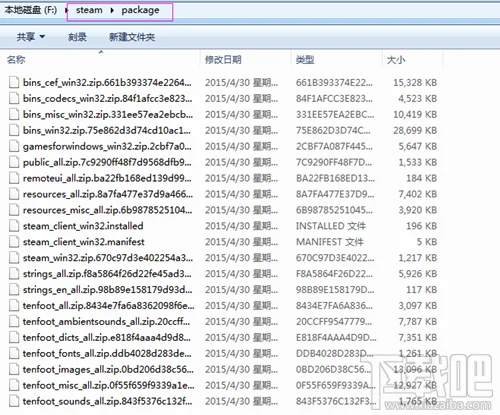Select file name resources_all.zip.8a7fa477e37d9a466...
This screenshot has width=500, height=415.
[x=108, y=194]
